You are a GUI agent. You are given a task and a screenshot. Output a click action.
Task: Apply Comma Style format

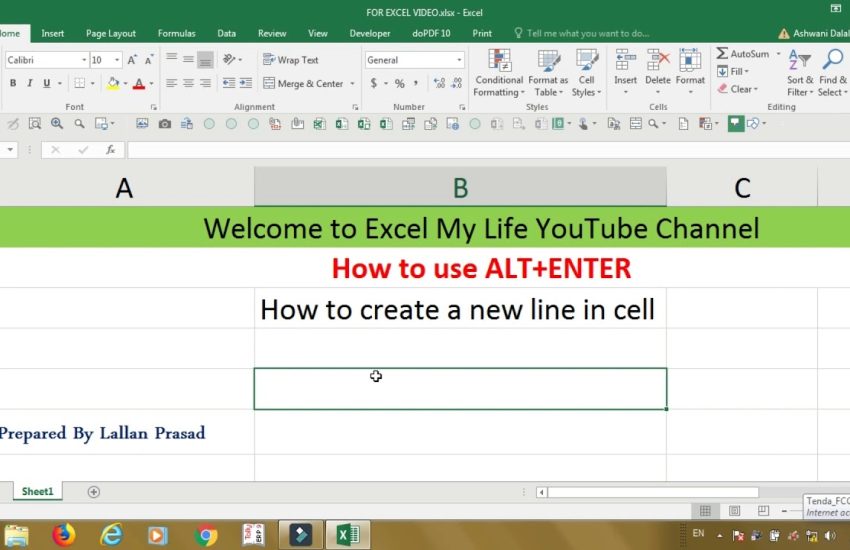click(416, 83)
